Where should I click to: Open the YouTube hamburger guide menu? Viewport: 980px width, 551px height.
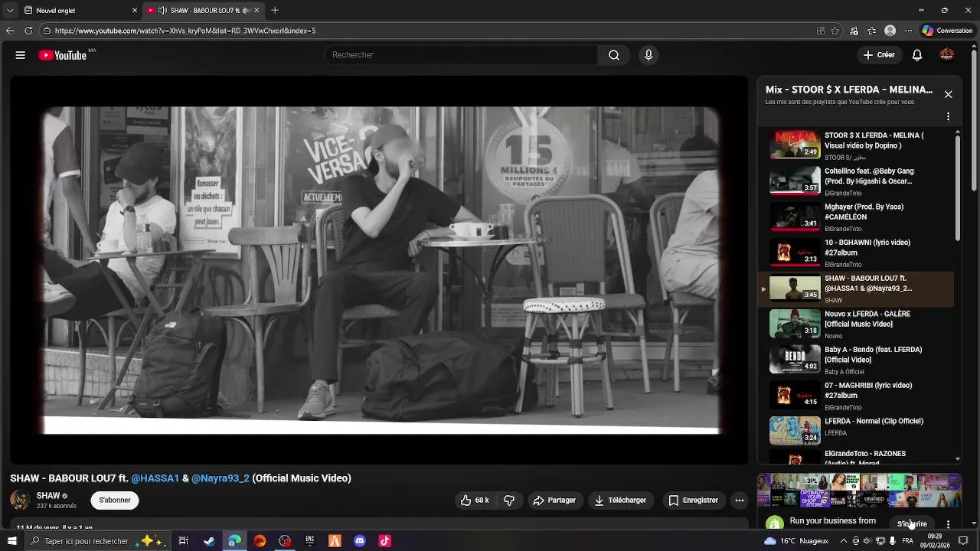(21, 55)
